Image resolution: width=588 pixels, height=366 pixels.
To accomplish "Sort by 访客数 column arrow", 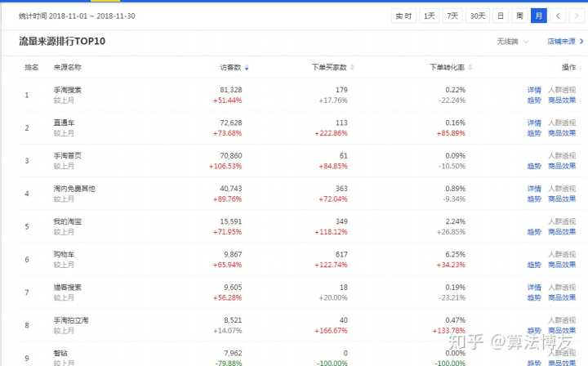I will pyautogui.click(x=247, y=68).
